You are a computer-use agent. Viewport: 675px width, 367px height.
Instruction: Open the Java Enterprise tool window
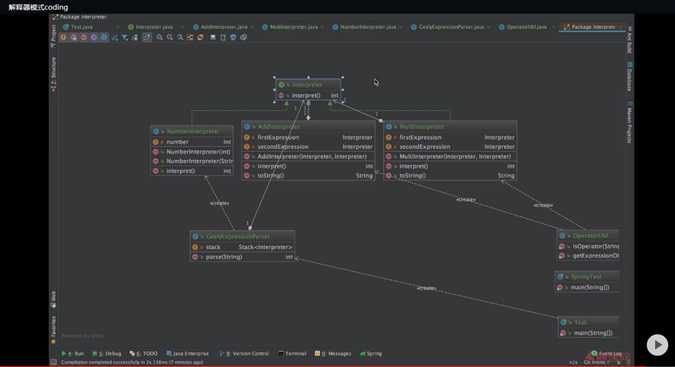187,354
